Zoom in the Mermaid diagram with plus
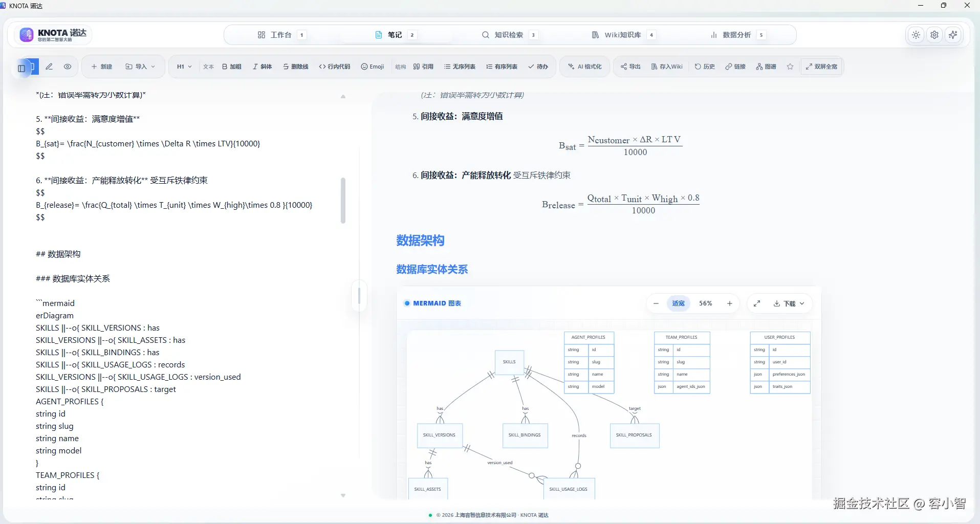This screenshot has width=980, height=524. [x=729, y=303]
